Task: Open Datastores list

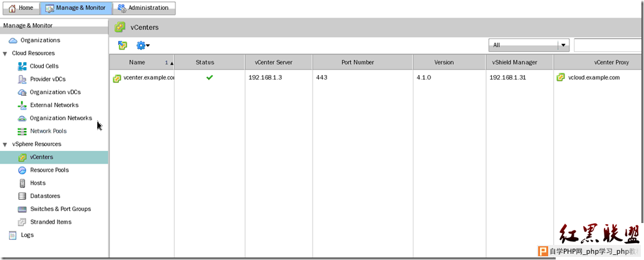Action: pyautogui.click(x=45, y=196)
